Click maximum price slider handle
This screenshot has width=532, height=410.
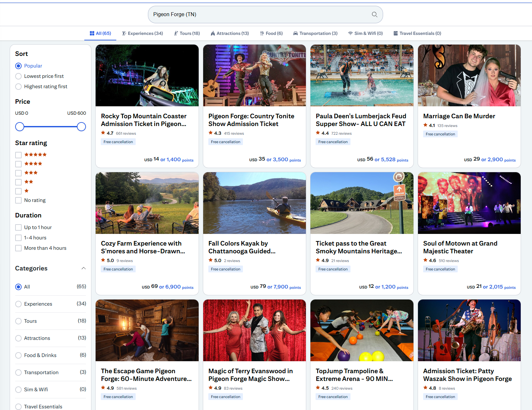tap(81, 127)
